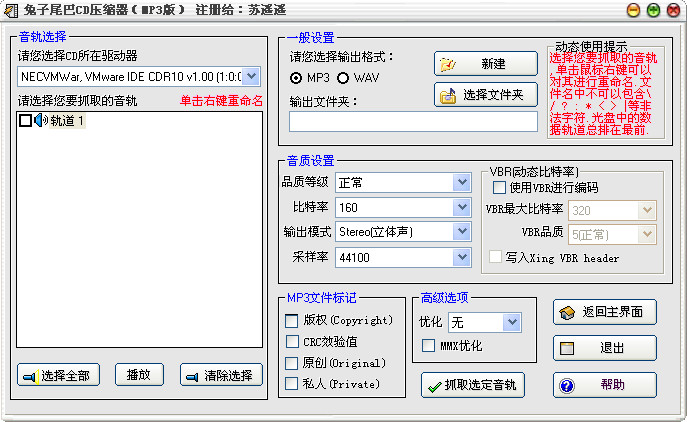Viewport: 687px width, 422px height.
Task: Open the 优化 optimization dropdown
Action: [x=512, y=323]
